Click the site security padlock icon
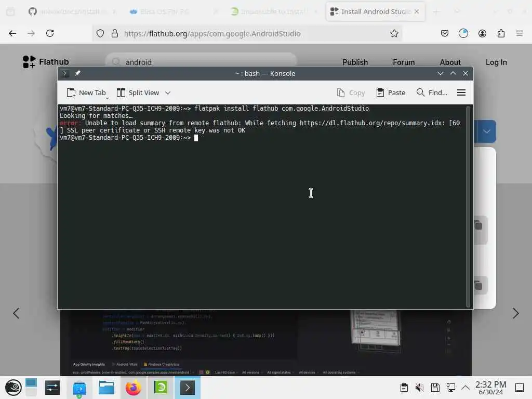This screenshot has height=399, width=532. [115, 33]
